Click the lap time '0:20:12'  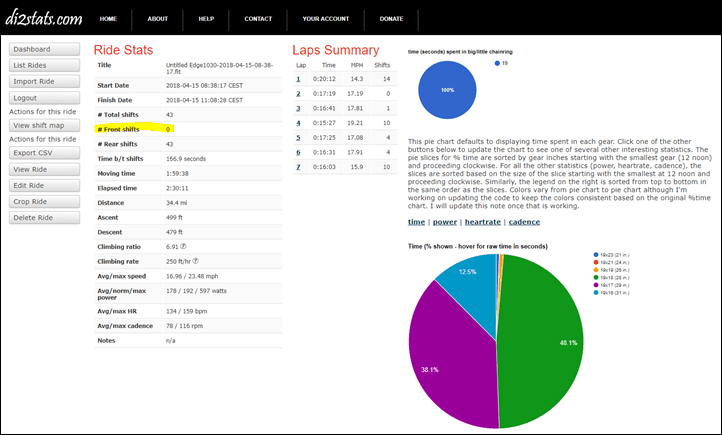(324, 79)
